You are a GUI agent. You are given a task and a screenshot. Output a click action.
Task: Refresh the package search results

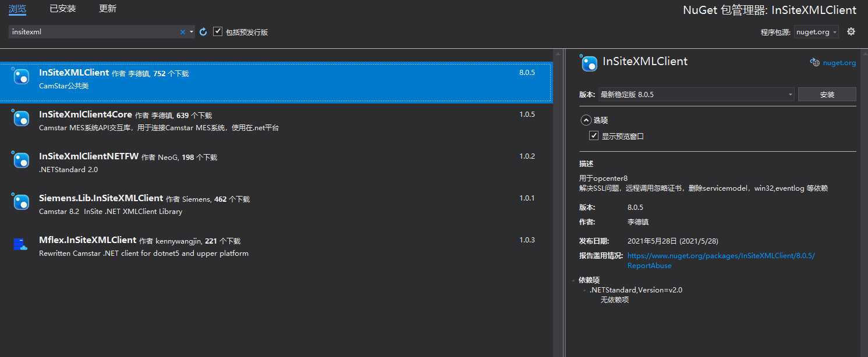tap(203, 32)
